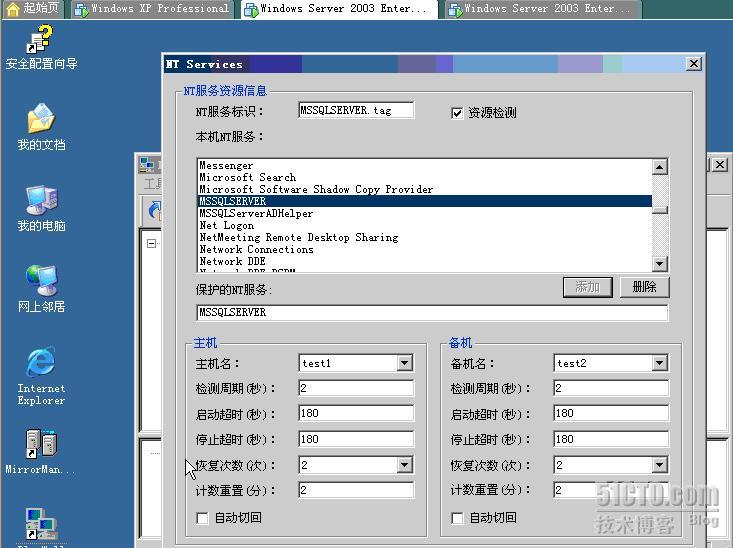Screen dimensions: 733x548
Task: Enable 自动切回 under 备机
Action: point(457,518)
